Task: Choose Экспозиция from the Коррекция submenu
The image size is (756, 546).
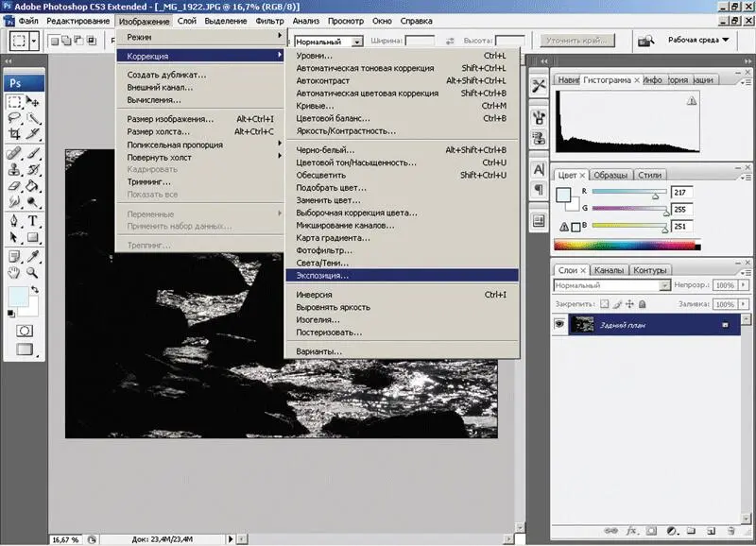Action: click(x=403, y=276)
